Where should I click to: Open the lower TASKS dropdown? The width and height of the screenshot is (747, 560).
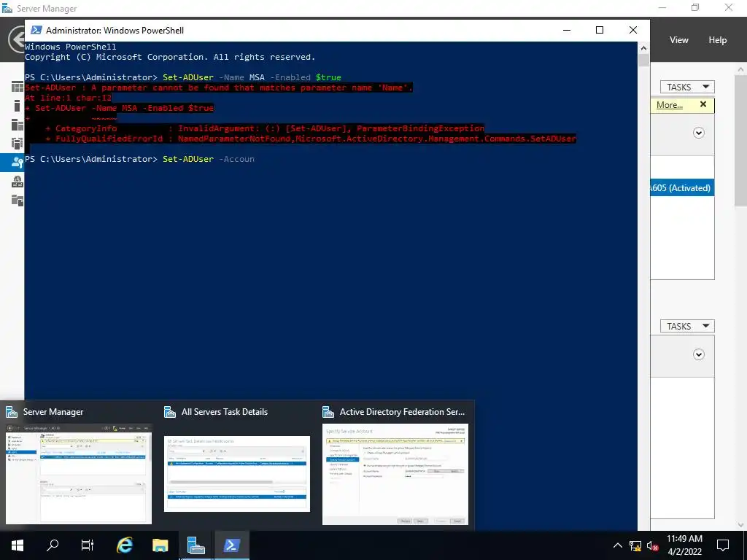(687, 326)
